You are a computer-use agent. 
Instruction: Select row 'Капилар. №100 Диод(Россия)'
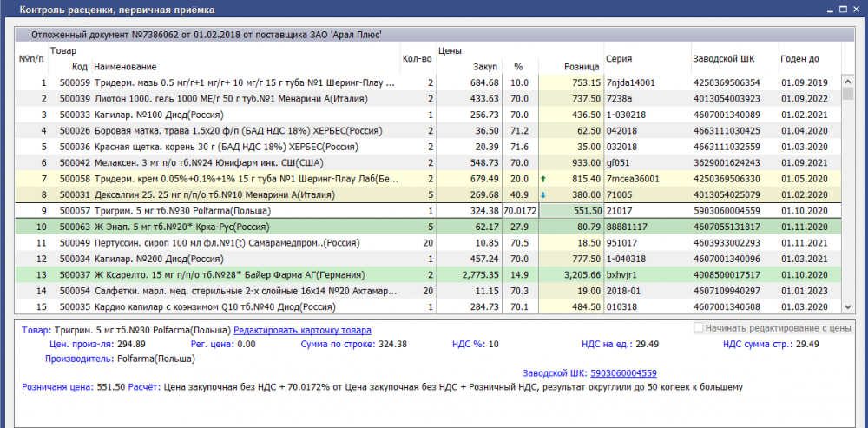click(429, 115)
